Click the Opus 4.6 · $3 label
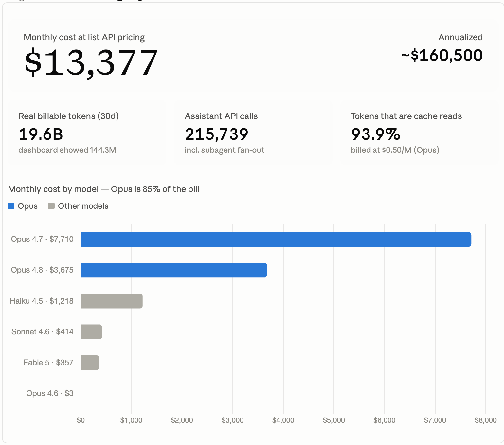 coord(50,393)
